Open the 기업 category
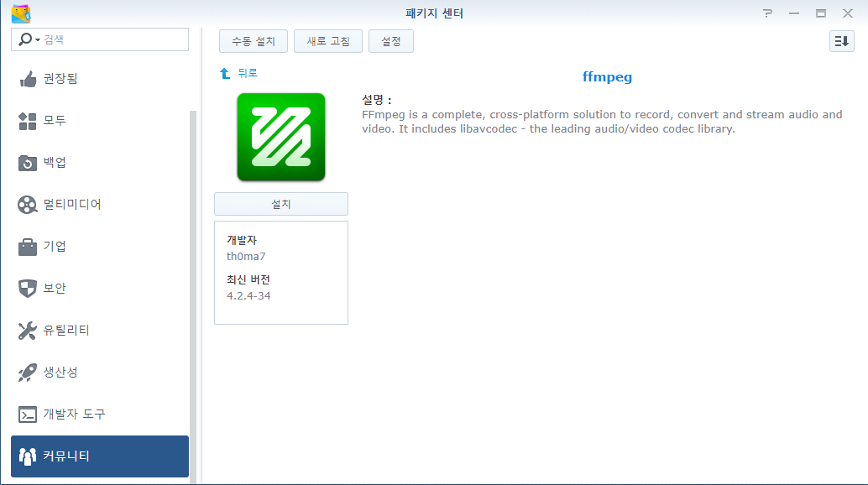Viewport: 868px width, 485px height. point(55,246)
